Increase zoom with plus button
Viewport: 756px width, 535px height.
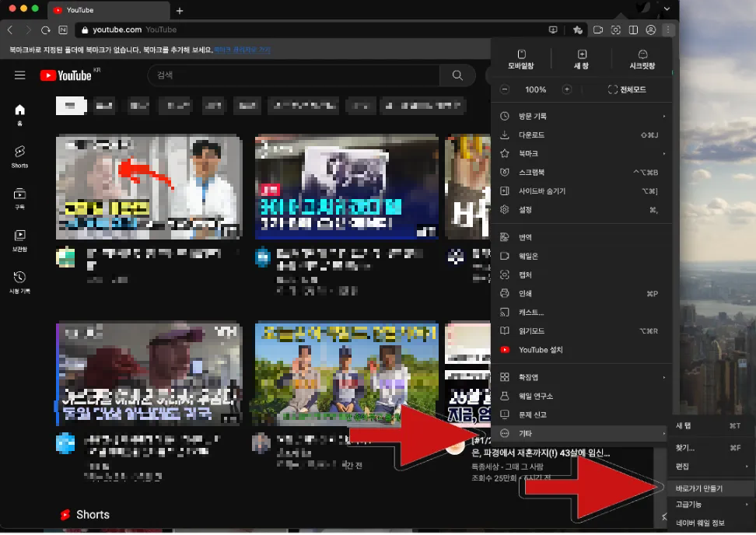pyautogui.click(x=567, y=89)
